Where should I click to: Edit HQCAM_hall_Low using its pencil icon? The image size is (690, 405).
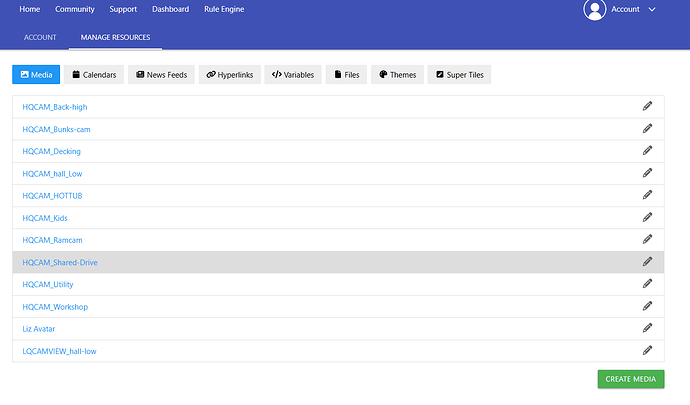click(647, 173)
